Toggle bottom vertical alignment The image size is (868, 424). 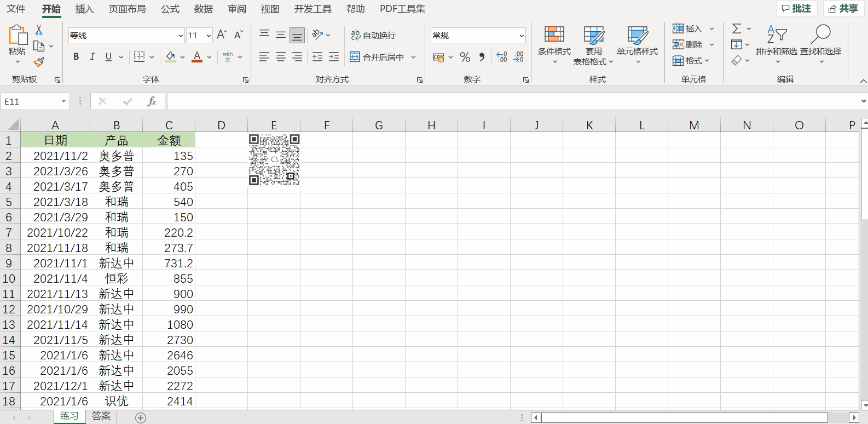coord(297,35)
